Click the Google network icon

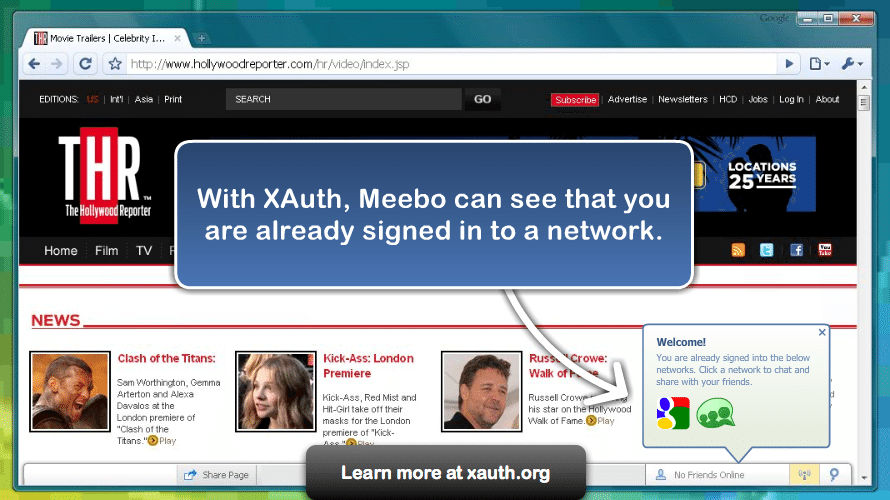673,413
